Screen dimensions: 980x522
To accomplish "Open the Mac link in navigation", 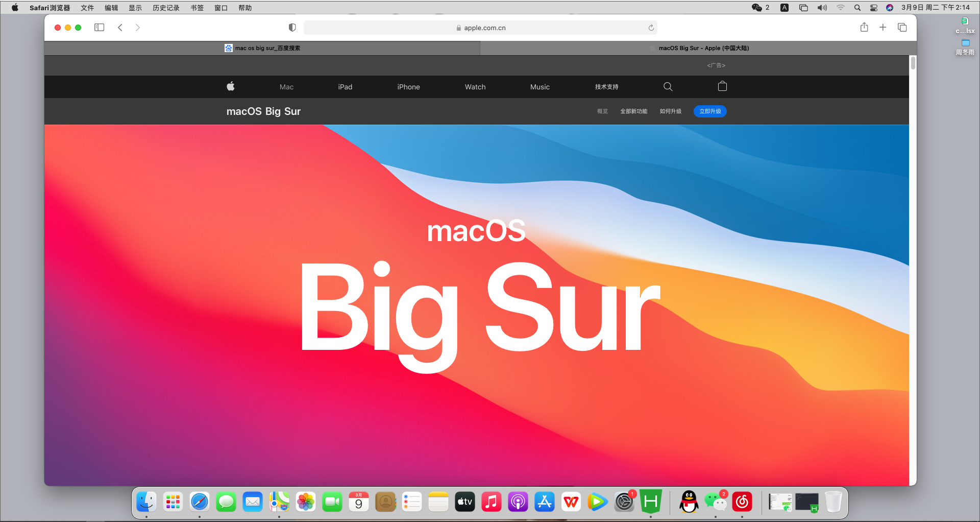I will pos(286,87).
